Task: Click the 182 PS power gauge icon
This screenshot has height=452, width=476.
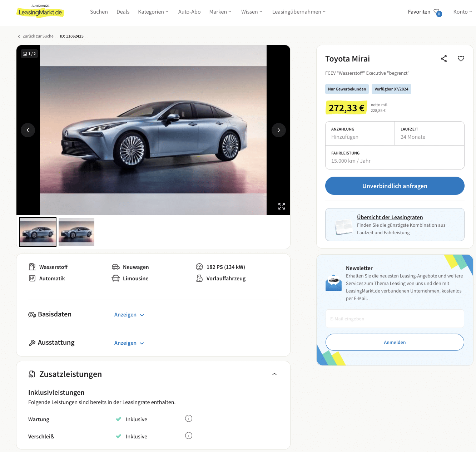Action: [199, 267]
